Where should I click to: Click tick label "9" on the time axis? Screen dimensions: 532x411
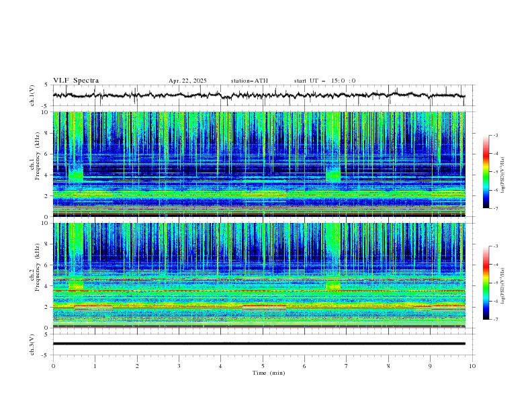coord(430,366)
